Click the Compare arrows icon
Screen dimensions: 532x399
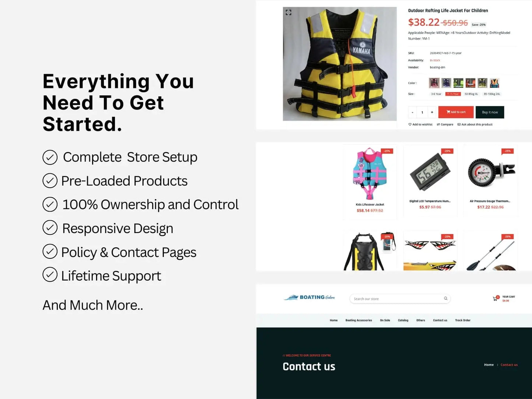coord(438,124)
